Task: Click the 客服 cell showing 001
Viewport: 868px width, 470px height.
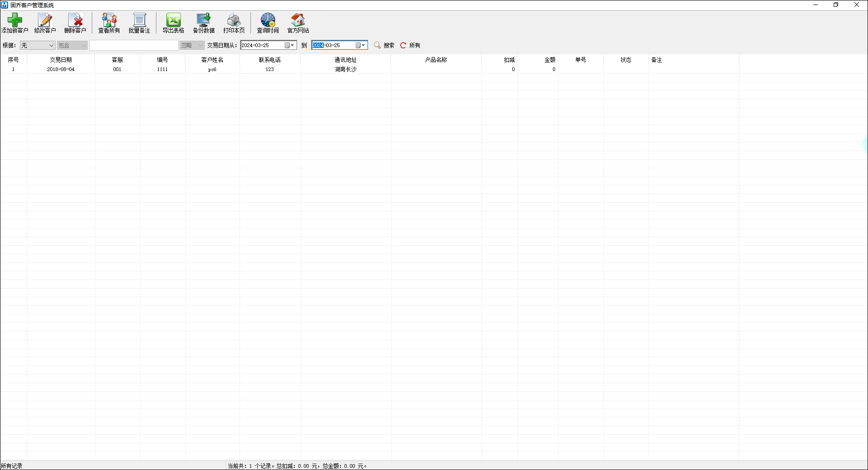Action: coord(118,69)
